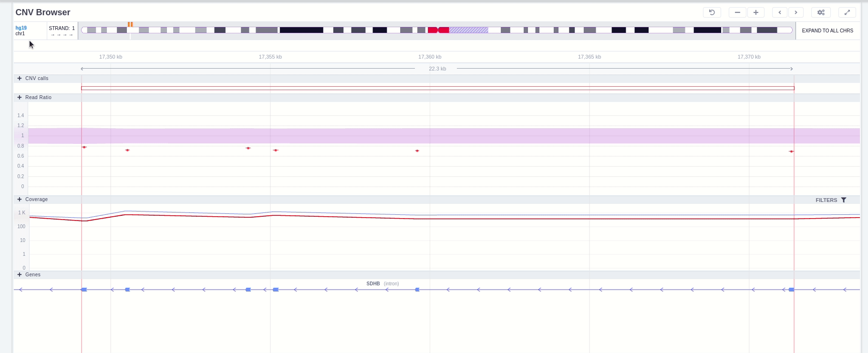Open browser settings gears icon
This screenshot has width=868, height=353.
coord(821,12)
